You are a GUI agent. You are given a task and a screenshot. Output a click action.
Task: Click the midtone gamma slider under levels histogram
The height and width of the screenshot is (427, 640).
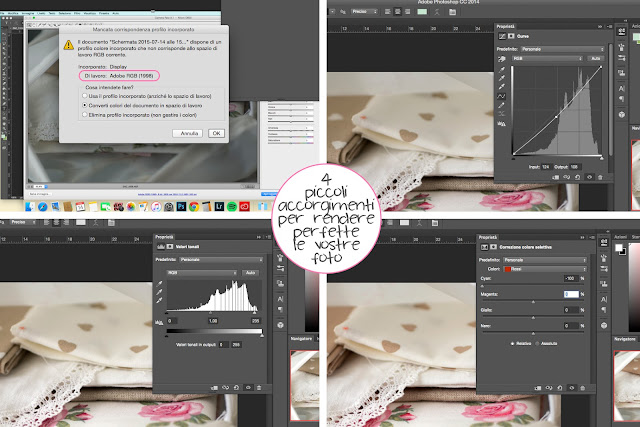[211, 313]
